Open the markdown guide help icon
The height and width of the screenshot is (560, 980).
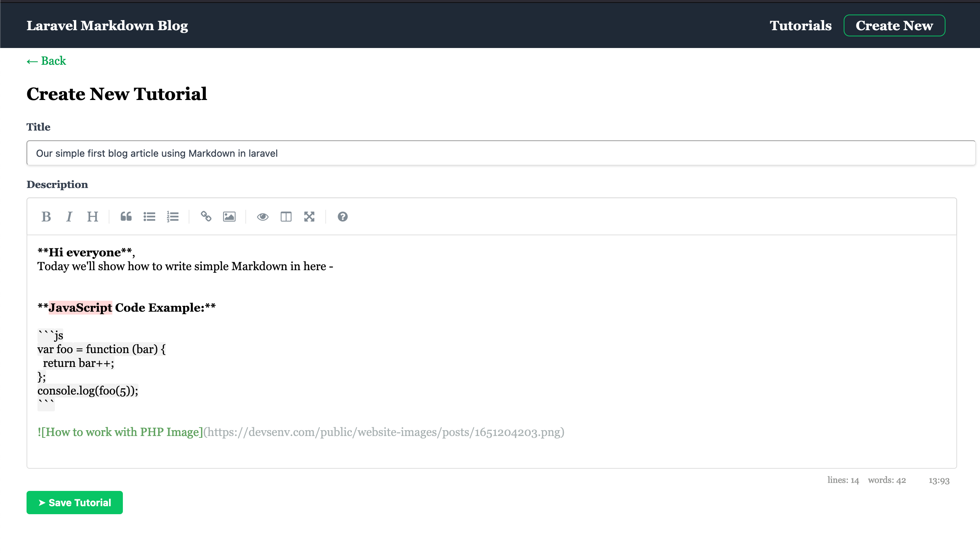click(x=342, y=217)
